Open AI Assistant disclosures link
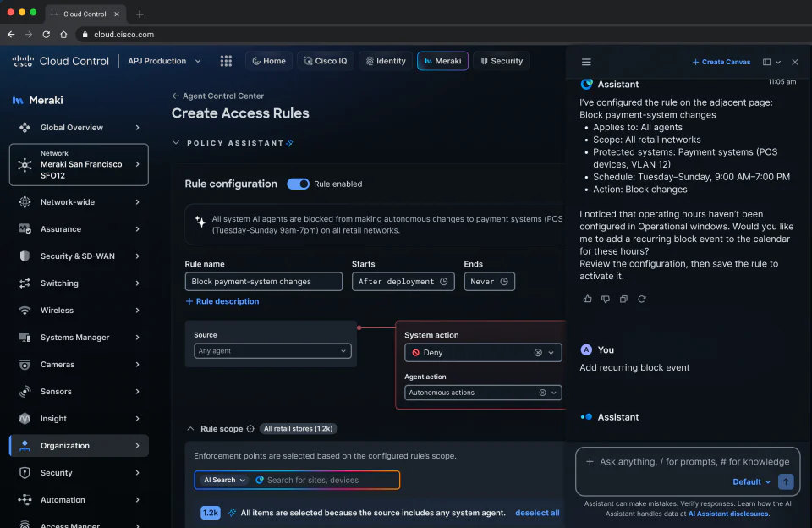 point(727,514)
